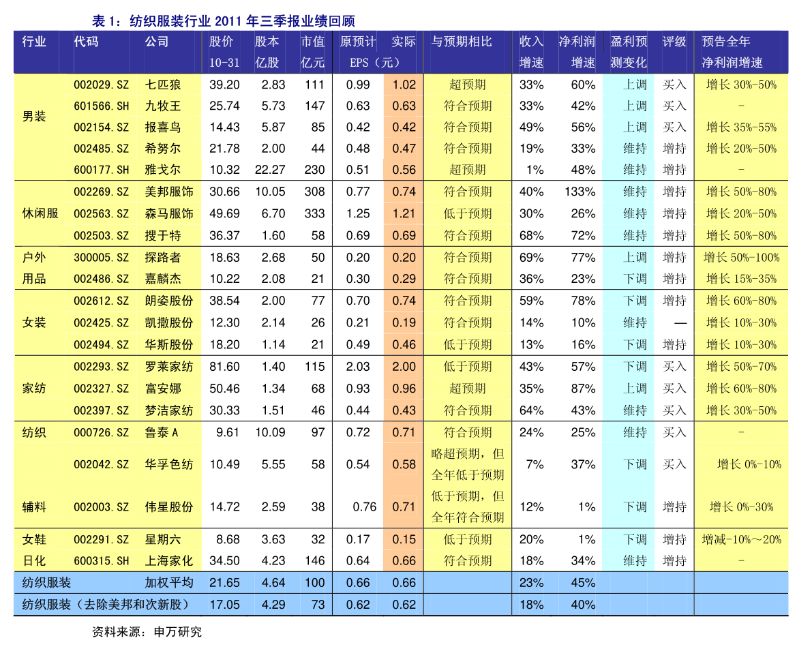Click company name 报喜鸟
Screen dimensions: 812x651
pos(163,127)
